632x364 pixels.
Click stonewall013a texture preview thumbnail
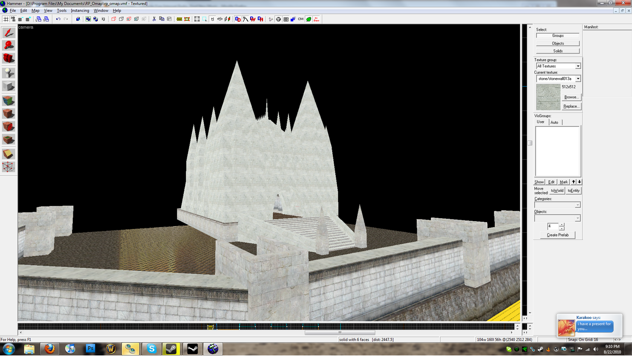click(548, 97)
